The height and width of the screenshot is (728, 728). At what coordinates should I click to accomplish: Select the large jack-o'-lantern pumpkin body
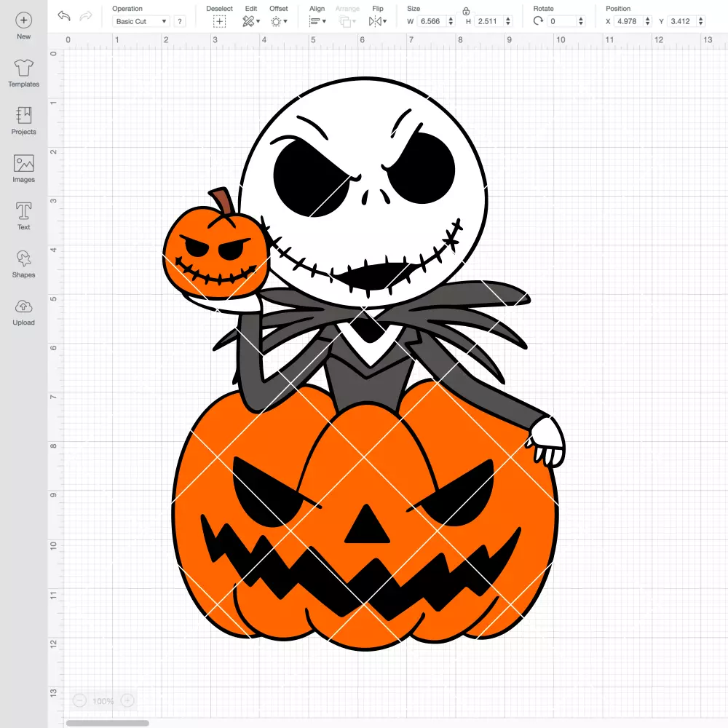click(365, 515)
